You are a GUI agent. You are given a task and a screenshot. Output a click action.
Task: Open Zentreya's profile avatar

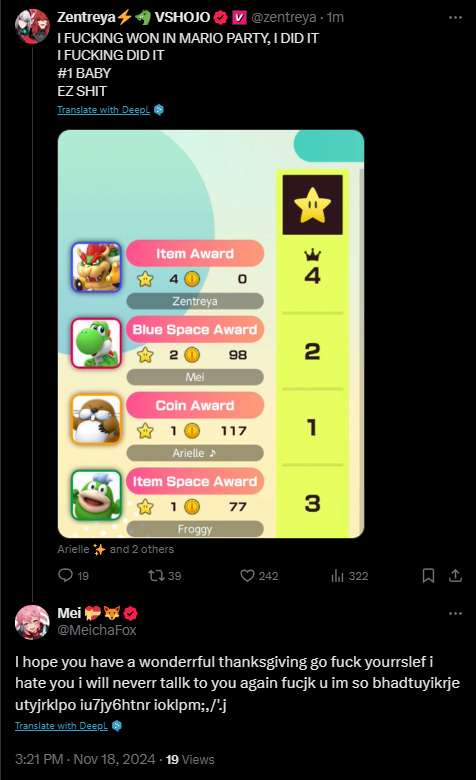(x=32, y=26)
